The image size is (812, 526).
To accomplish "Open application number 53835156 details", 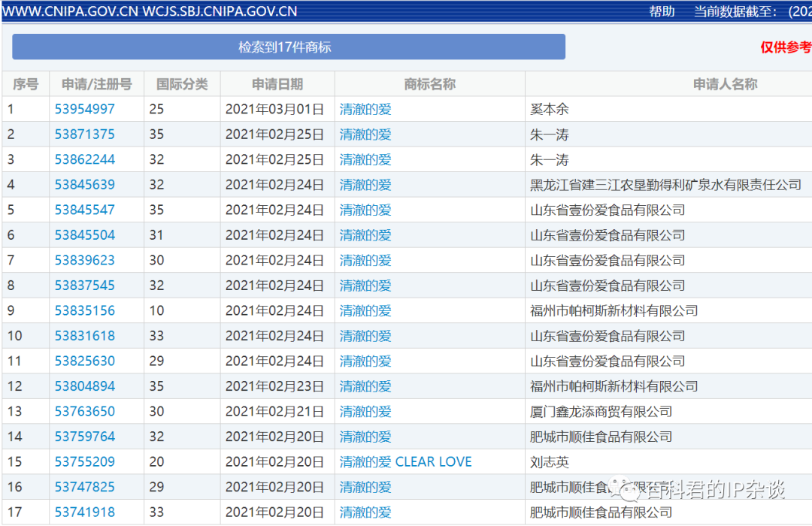I will click(85, 310).
